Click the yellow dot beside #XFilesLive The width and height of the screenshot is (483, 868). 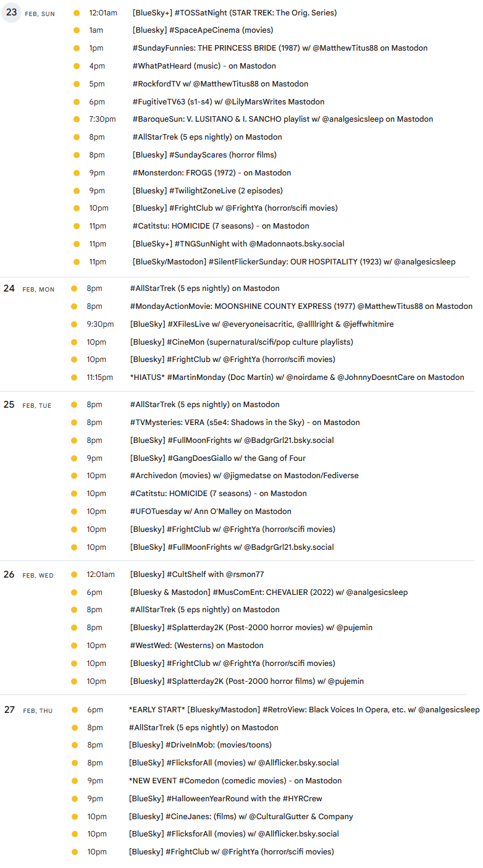point(73,324)
